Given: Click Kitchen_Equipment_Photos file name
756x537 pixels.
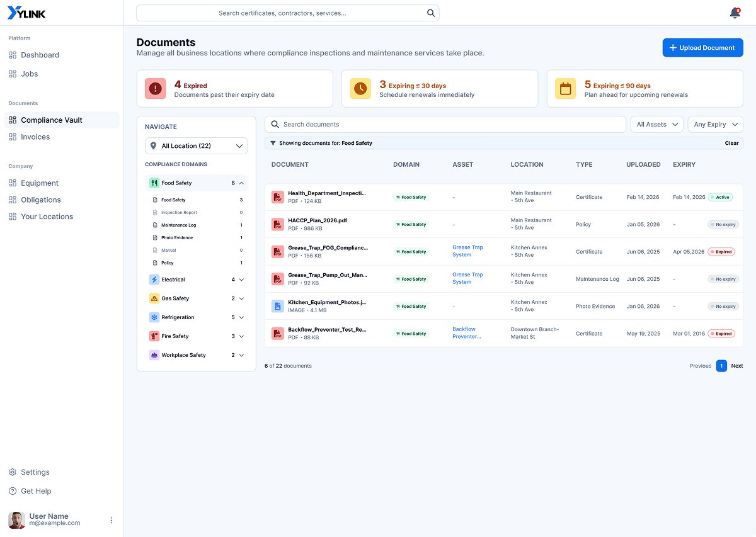Looking at the screenshot, I should [327, 302].
